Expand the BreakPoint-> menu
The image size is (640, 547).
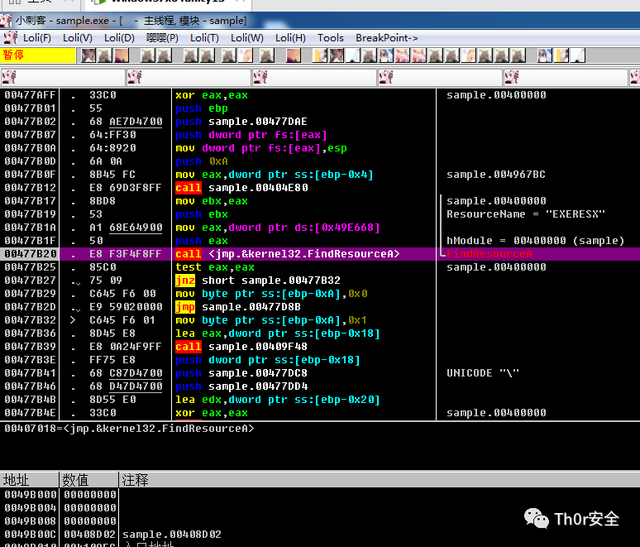pos(387,38)
